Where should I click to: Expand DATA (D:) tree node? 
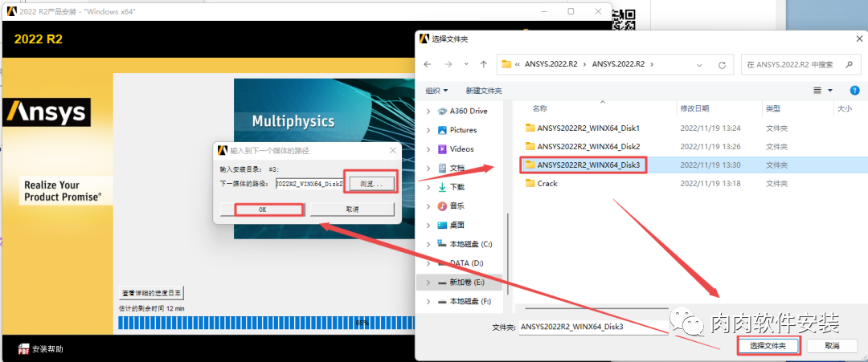428,263
